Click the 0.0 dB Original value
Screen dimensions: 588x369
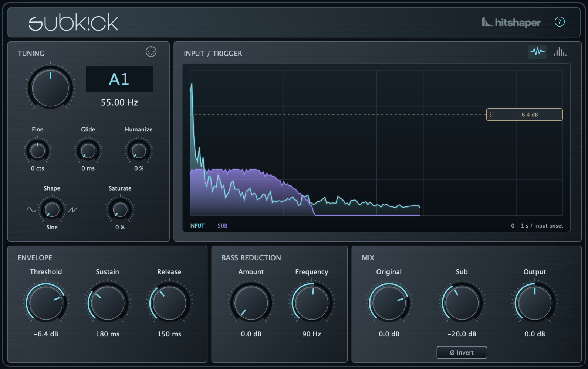tap(389, 334)
